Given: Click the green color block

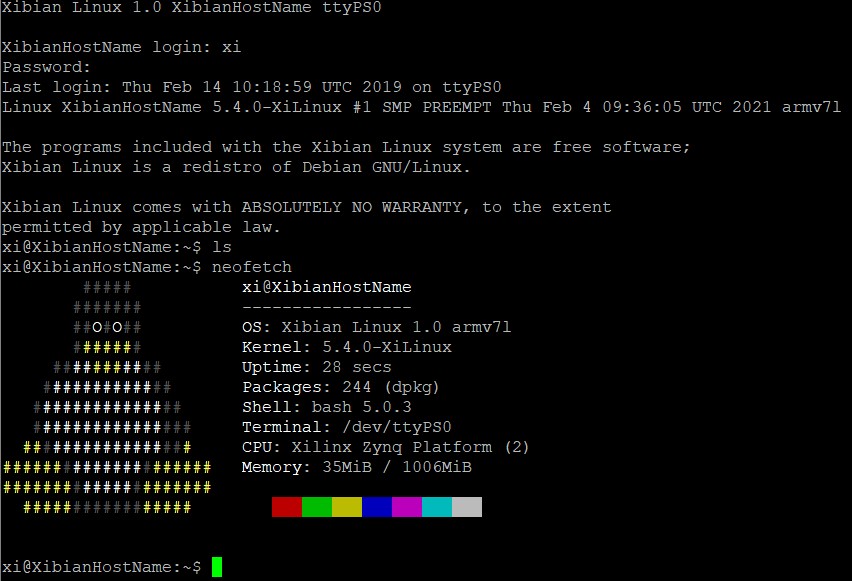Looking at the screenshot, I should coord(317,507).
